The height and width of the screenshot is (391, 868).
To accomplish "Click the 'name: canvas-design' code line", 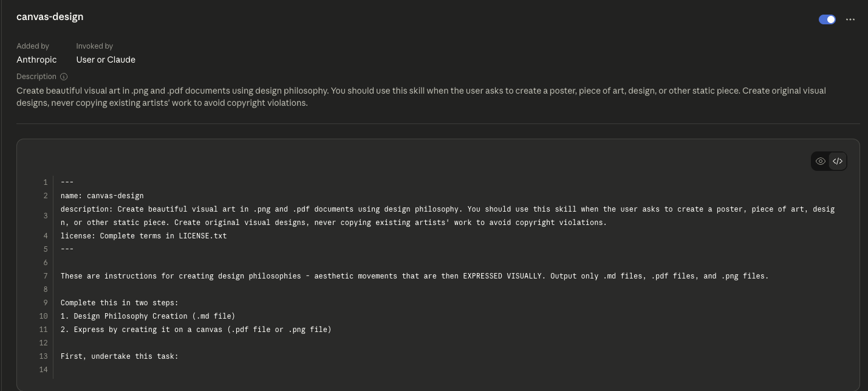I will (102, 196).
